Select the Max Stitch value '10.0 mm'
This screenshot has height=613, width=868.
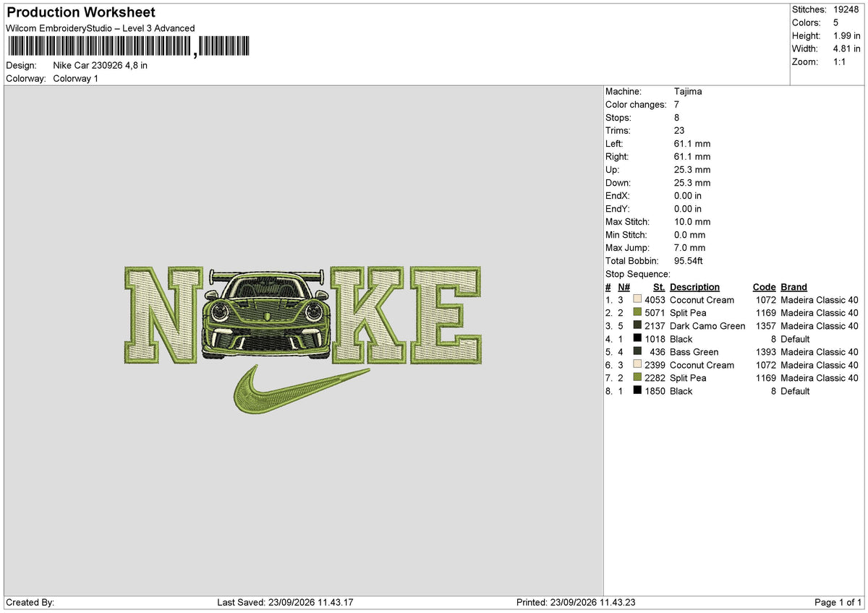point(692,221)
